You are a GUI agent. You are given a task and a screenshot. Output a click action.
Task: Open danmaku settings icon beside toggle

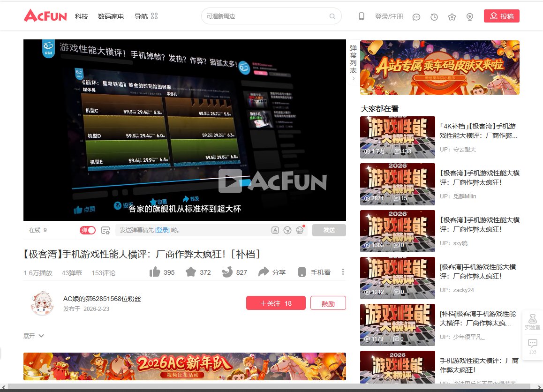(x=106, y=230)
